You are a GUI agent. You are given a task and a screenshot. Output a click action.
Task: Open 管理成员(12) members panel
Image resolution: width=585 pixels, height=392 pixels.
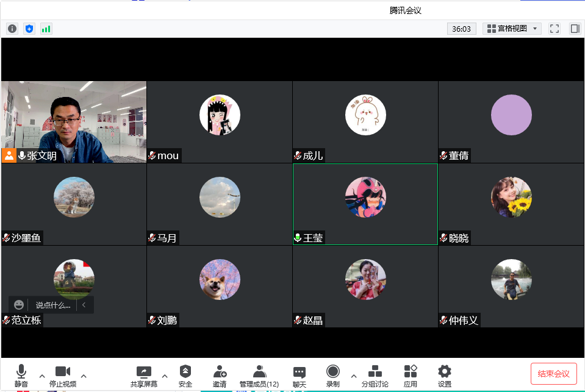point(259,376)
